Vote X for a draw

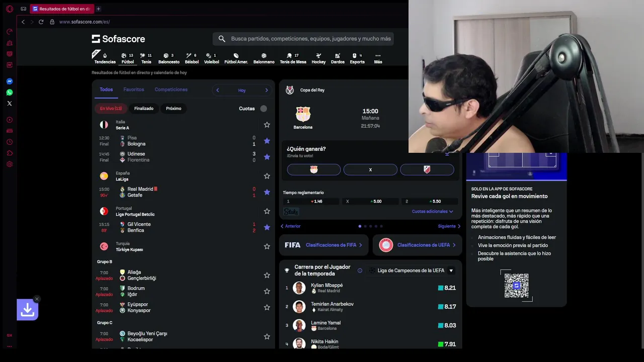[370, 170]
